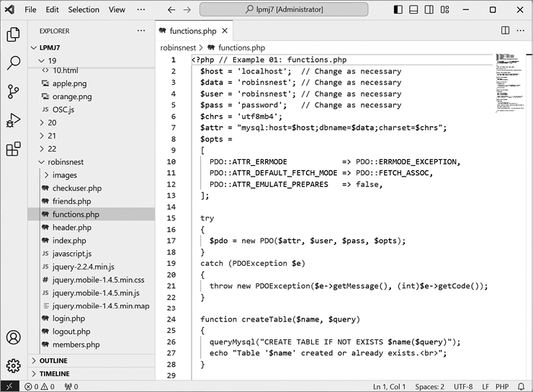Open login.php in the file explorer
The height and width of the screenshot is (392, 533).
coord(68,318)
